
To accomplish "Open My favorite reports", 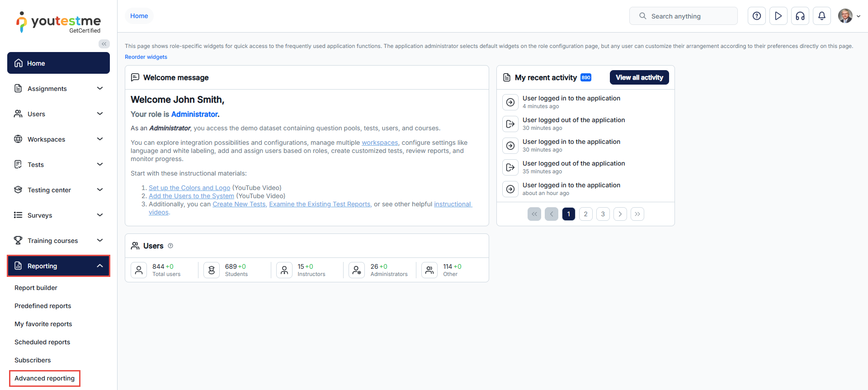I will [x=43, y=324].
